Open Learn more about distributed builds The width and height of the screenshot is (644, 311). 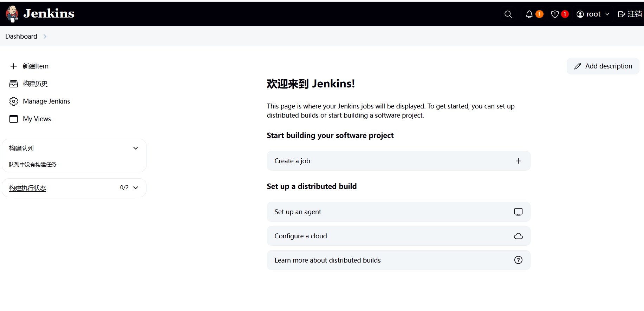point(398,260)
